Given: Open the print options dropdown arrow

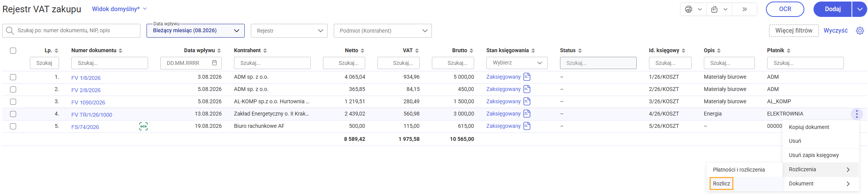Looking at the screenshot, I should pos(700,9).
